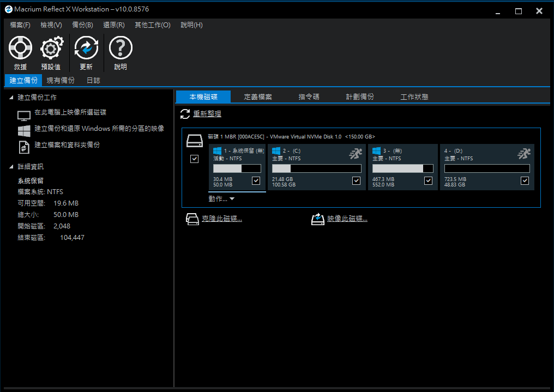The width and height of the screenshot is (554, 392).
Task: Click 建立檔案和資料夾備份 task link
Action: pyautogui.click(x=67, y=145)
